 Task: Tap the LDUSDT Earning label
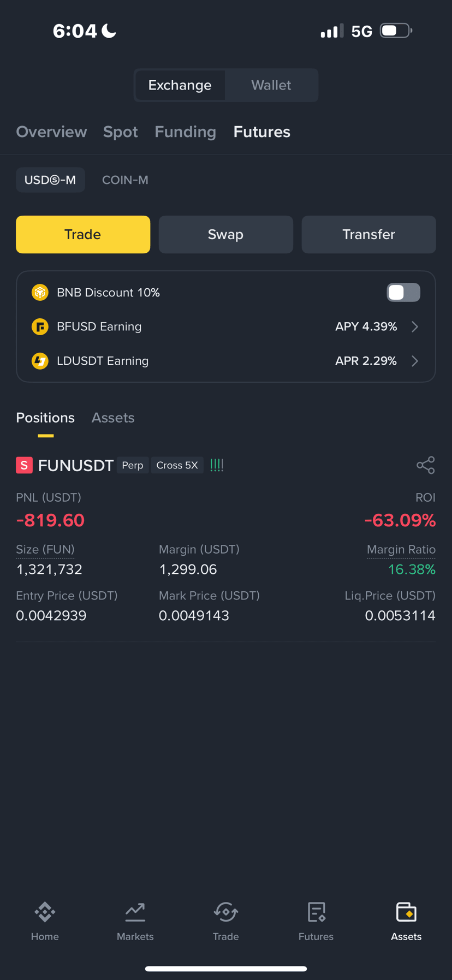coord(103,361)
